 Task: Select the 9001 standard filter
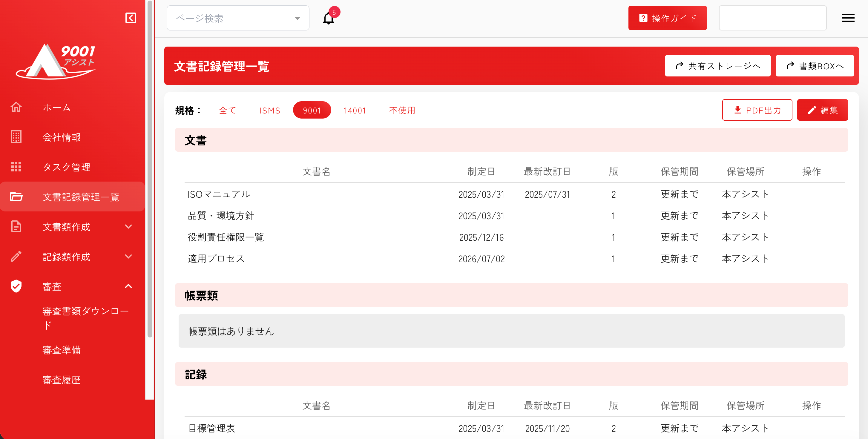point(312,110)
